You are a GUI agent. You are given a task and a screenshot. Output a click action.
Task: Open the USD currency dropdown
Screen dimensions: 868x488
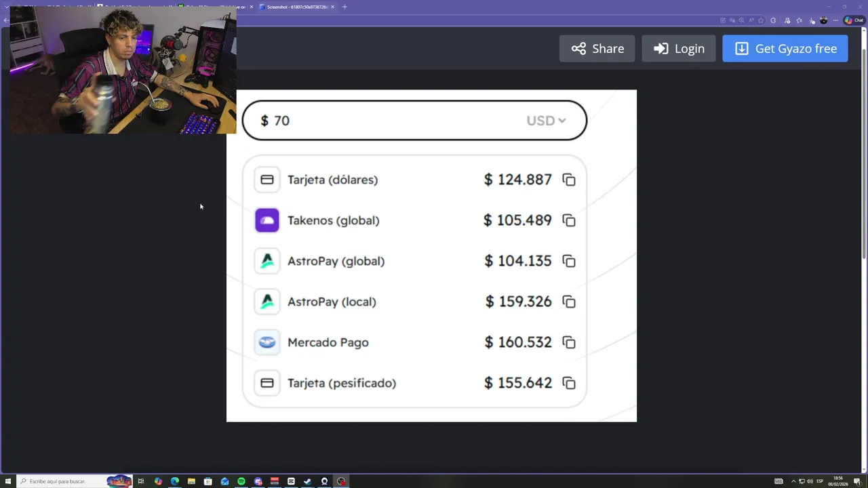[x=546, y=121]
